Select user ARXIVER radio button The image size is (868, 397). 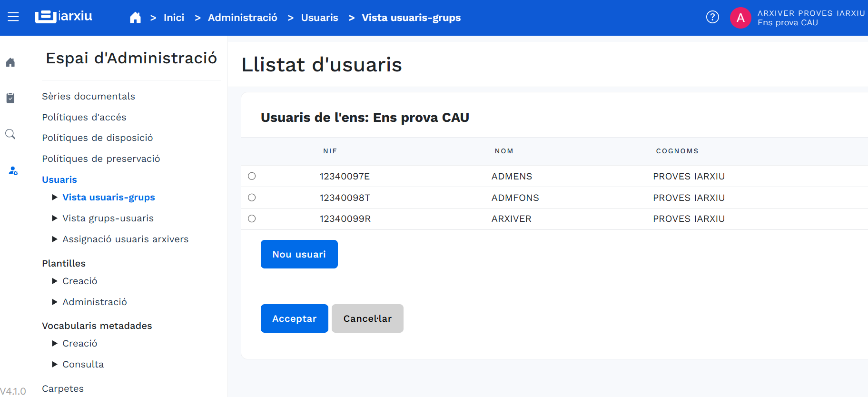[252, 218]
